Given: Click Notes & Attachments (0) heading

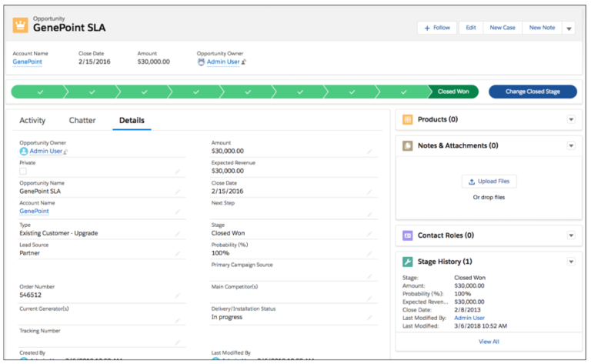Looking at the screenshot, I should 458,145.
